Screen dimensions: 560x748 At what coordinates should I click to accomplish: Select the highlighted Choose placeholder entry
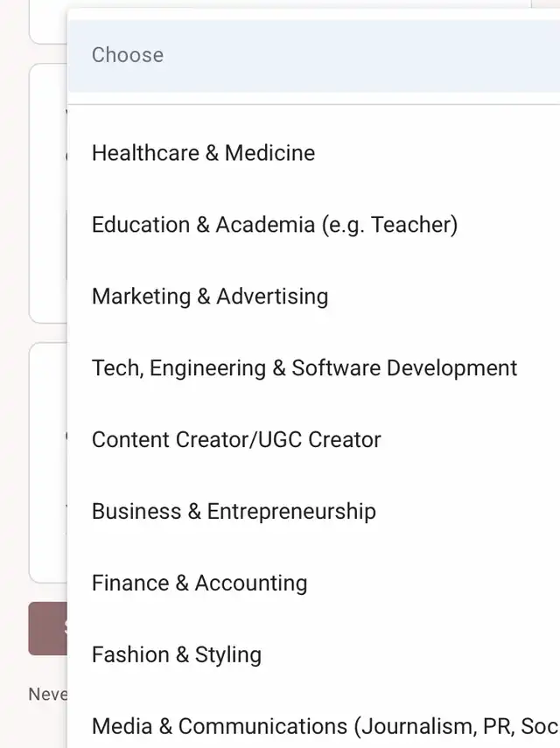pos(314,55)
